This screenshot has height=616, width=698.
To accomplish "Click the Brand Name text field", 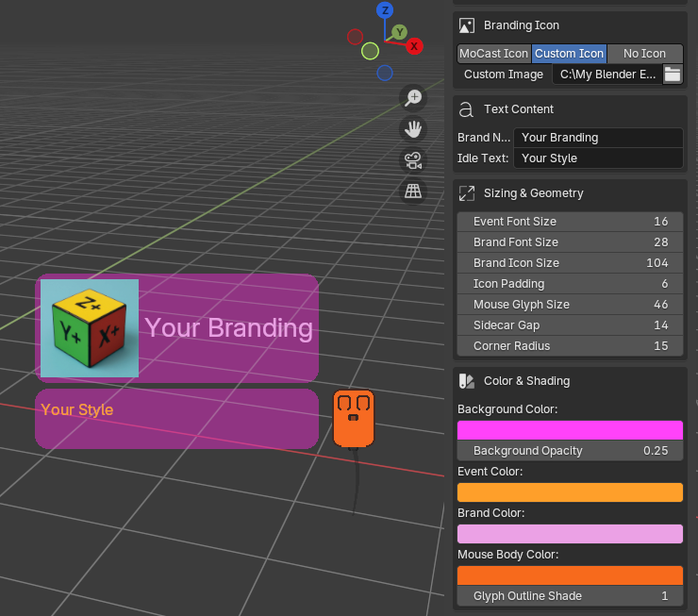I will tap(598, 138).
